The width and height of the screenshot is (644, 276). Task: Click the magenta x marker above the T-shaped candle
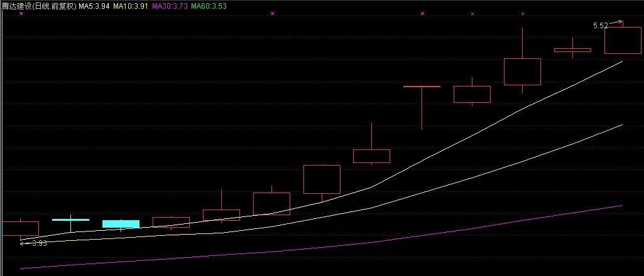[x=422, y=14]
